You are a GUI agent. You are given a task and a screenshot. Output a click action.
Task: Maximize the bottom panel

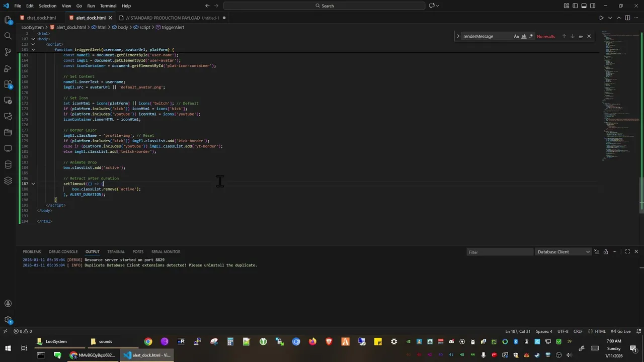(627, 252)
